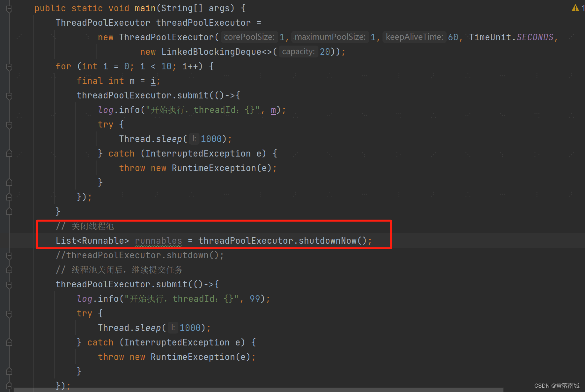Viewport: 585px width, 392px height.
Task: Click the main method name
Action: tap(145, 8)
